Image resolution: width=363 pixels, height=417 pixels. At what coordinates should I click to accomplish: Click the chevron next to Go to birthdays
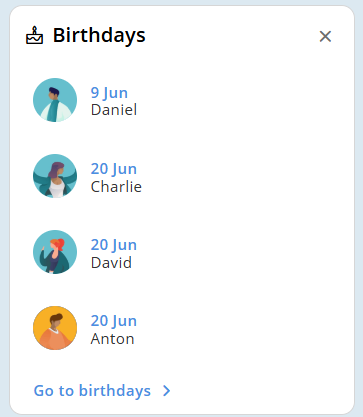point(166,391)
